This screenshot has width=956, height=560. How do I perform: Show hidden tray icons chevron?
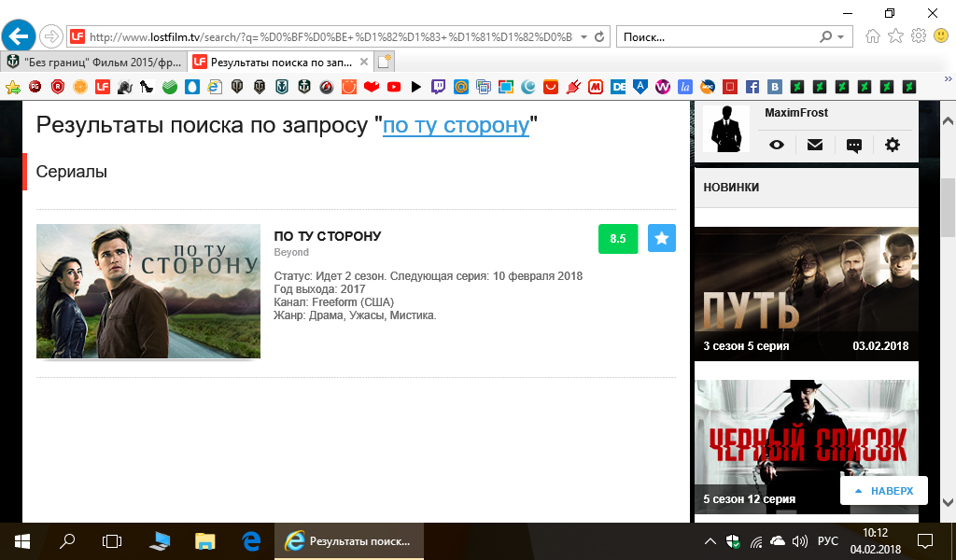[710, 541]
